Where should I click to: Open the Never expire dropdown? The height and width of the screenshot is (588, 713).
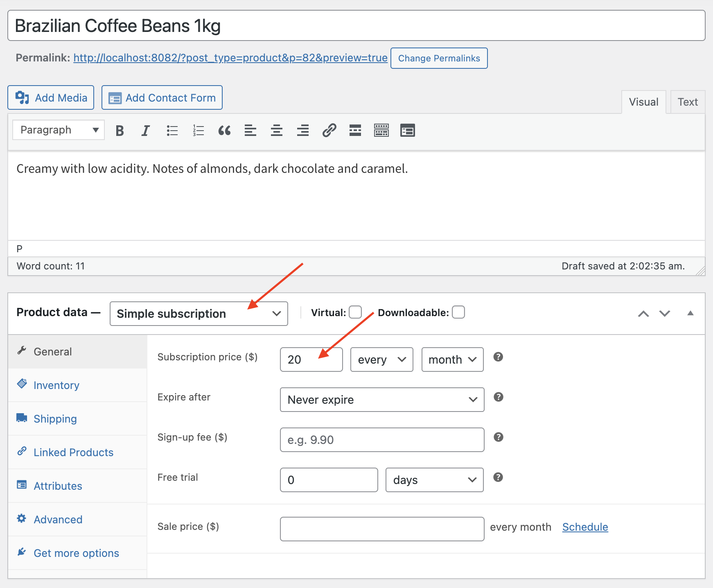[382, 400]
